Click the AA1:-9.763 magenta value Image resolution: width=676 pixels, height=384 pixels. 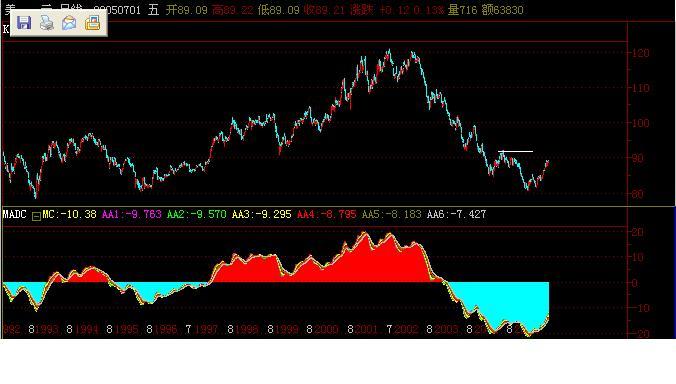pyautogui.click(x=131, y=214)
